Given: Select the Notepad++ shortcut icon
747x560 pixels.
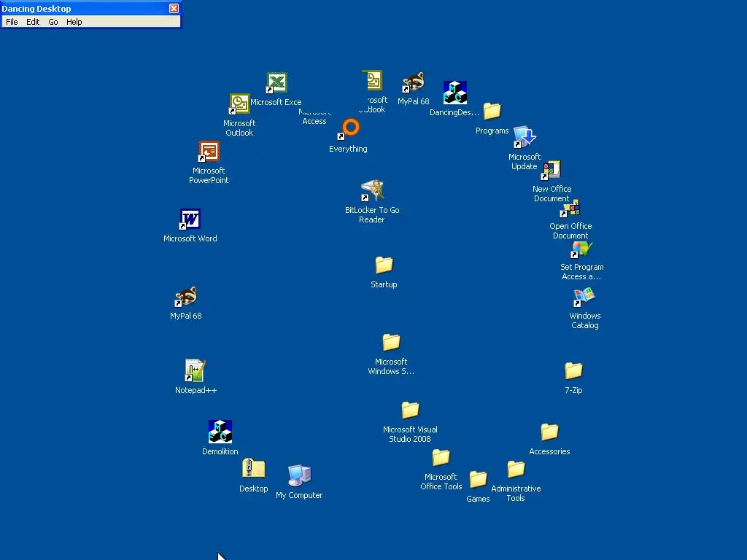Looking at the screenshot, I should [x=195, y=370].
